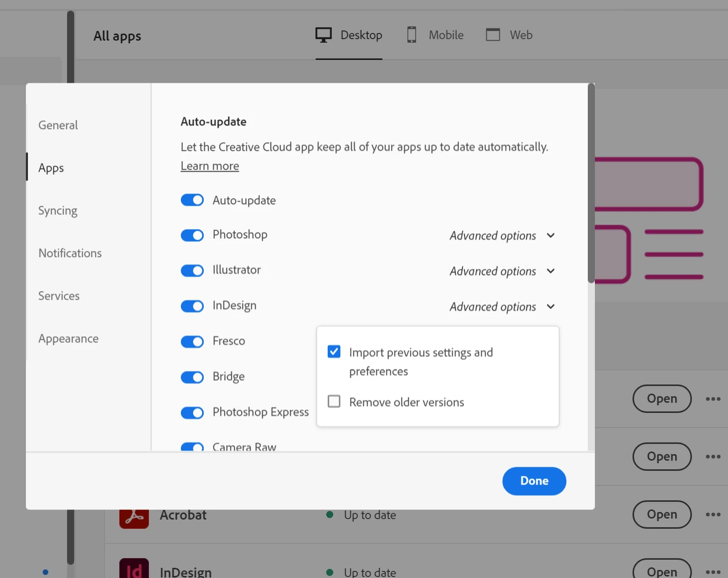728x578 pixels.
Task: Click the second Open button behind dialog
Action: click(x=661, y=457)
